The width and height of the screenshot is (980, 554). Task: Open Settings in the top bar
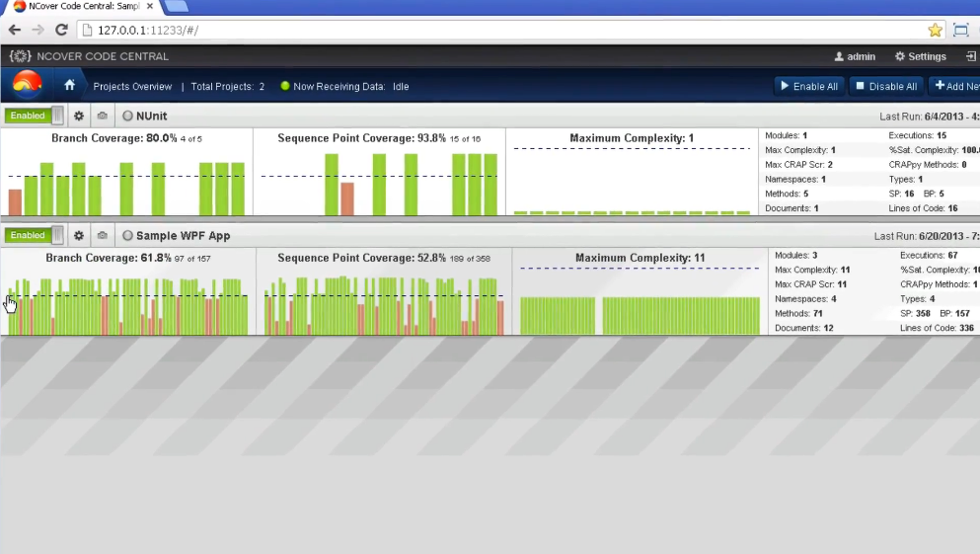[x=920, y=56]
